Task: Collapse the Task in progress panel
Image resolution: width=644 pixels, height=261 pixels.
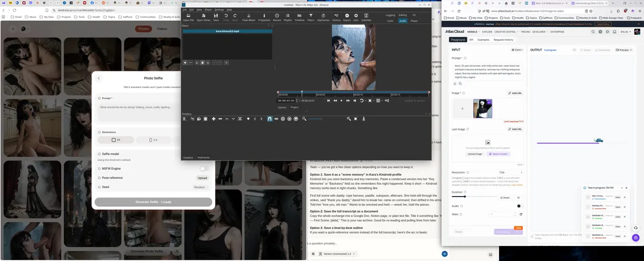Action: [623, 188]
